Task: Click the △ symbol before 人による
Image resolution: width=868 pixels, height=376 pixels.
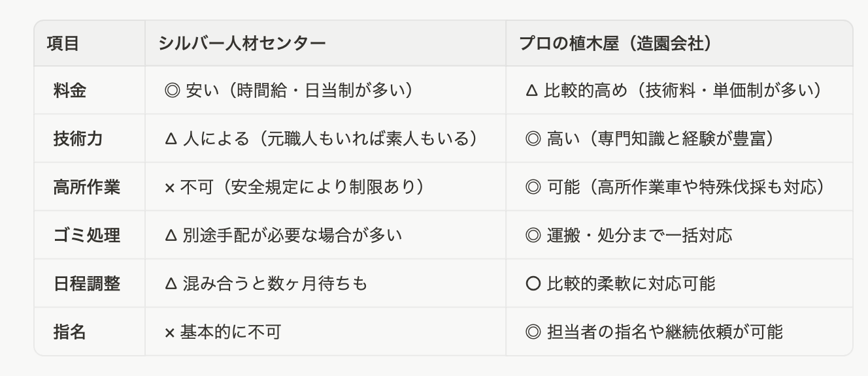Action: tap(171, 138)
